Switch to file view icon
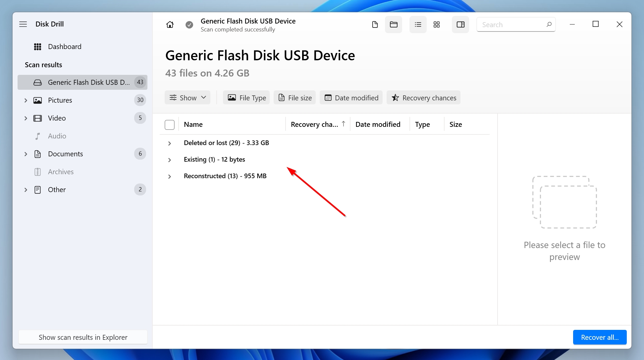The width and height of the screenshot is (644, 360). coord(375,25)
